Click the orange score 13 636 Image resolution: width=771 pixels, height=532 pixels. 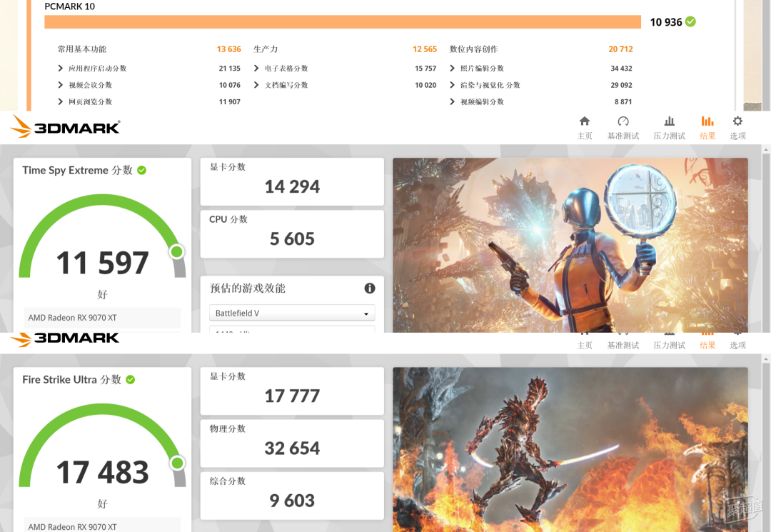(228, 49)
